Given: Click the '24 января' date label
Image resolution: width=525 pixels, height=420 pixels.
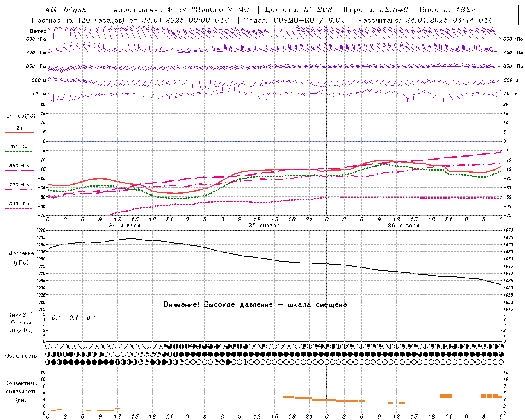Looking at the screenshot, I should pyautogui.click(x=124, y=226).
